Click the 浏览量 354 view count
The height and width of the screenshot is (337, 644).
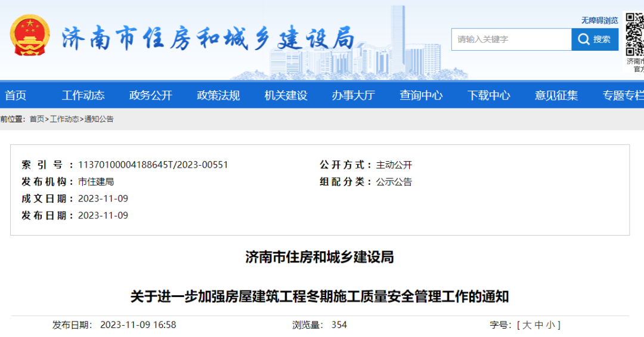(320, 325)
